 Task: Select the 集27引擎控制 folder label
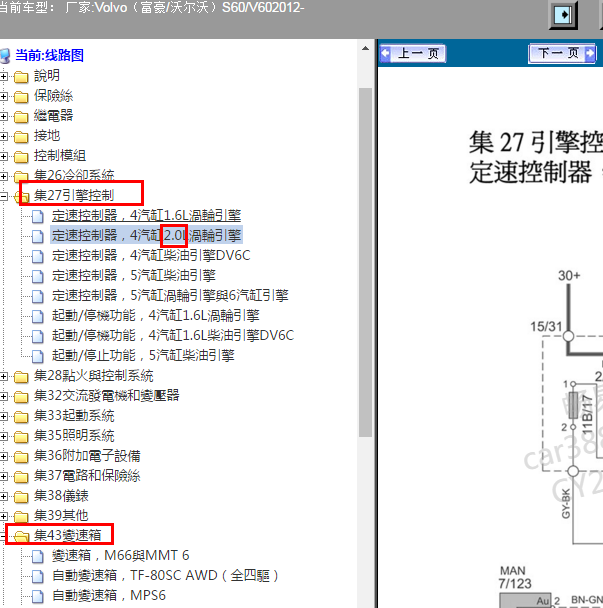(74, 195)
